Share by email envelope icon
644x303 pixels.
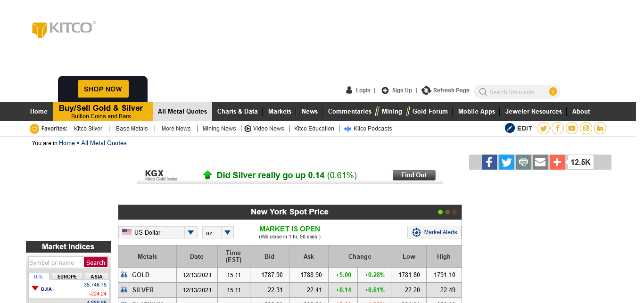[540, 162]
